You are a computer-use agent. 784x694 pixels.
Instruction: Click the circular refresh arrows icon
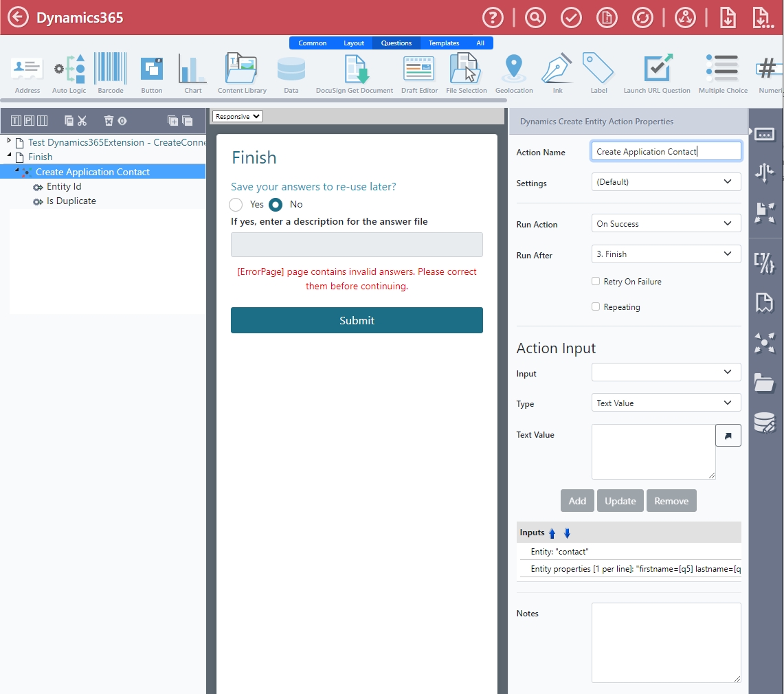642,17
